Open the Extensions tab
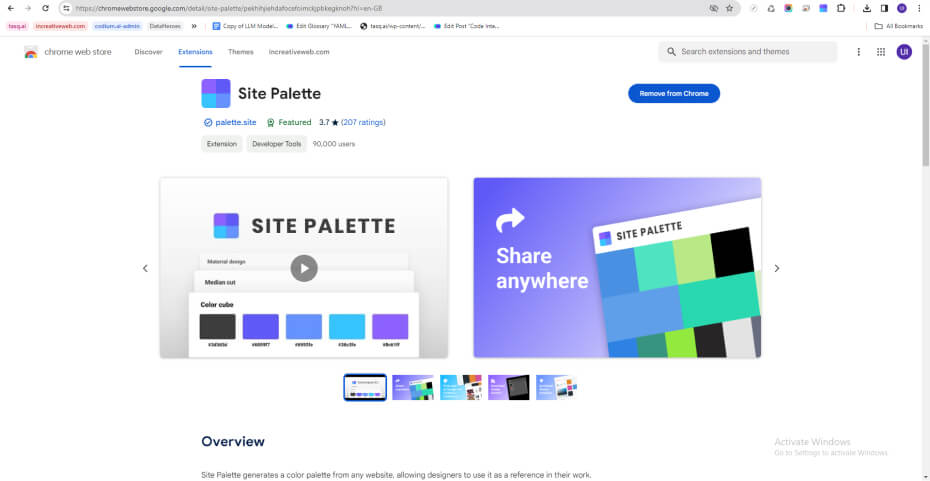 195,52
